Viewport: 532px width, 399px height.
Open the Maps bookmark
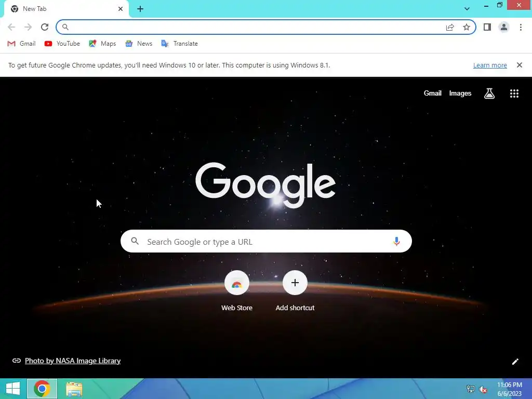click(102, 44)
